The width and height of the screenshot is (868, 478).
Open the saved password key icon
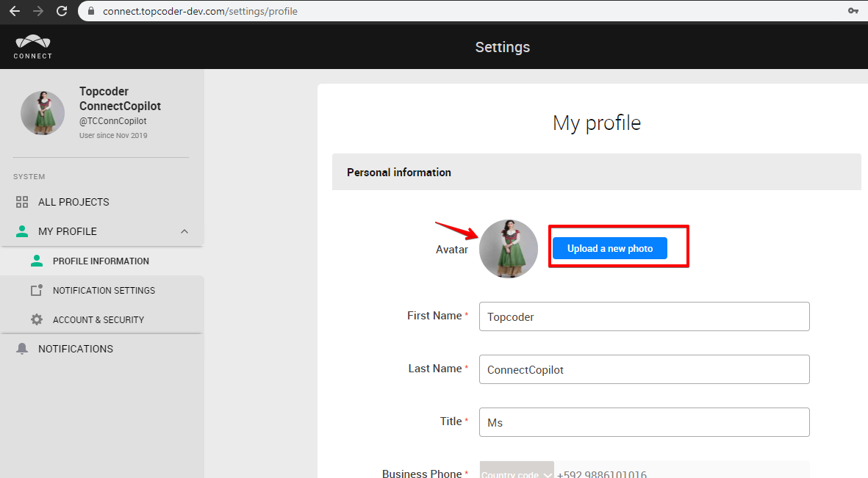point(853,11)
